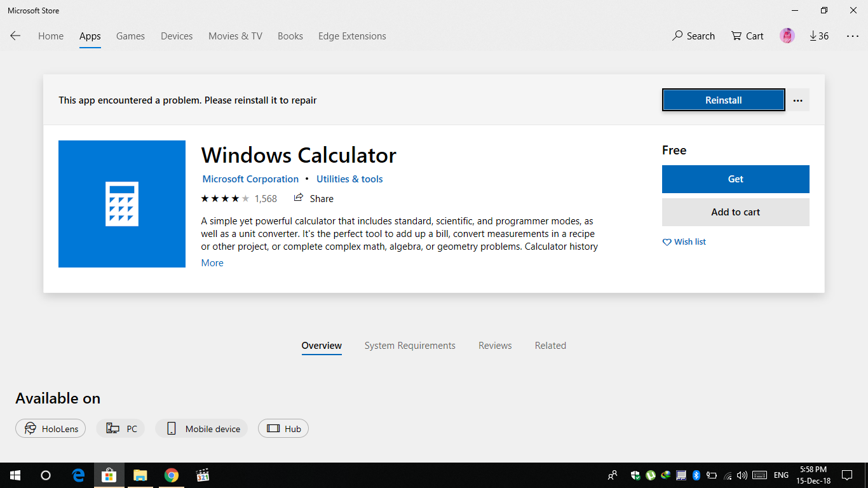Select the Related tab

click(x=550, y=346)
